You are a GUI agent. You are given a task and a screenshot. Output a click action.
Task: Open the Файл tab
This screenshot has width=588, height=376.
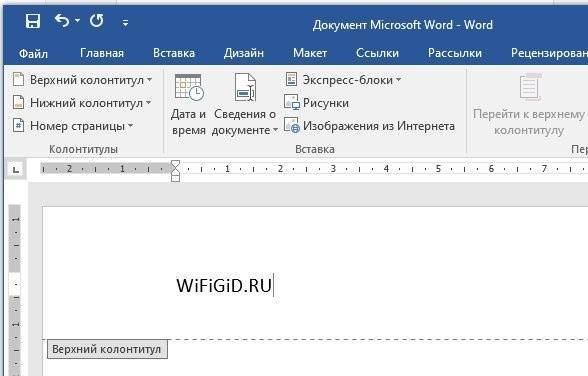[x=33, y=54]
